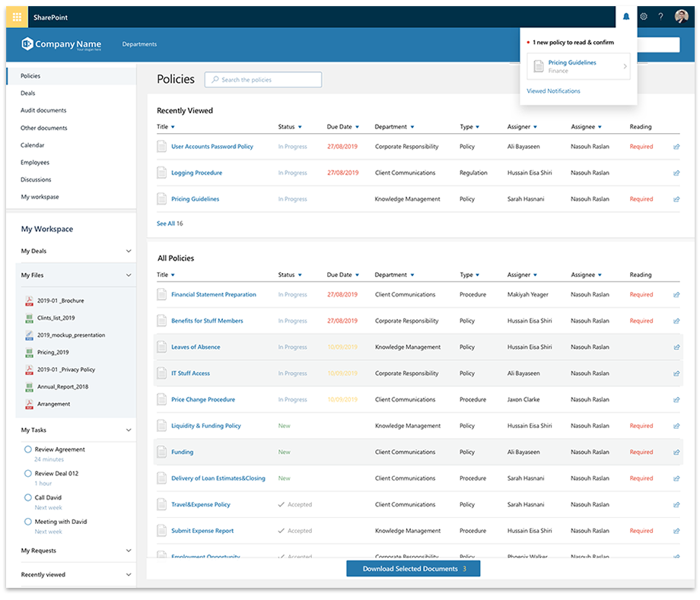Screen dimensions: 700x600
Task: Open the Departments menu in header
Action: [139, 44]
